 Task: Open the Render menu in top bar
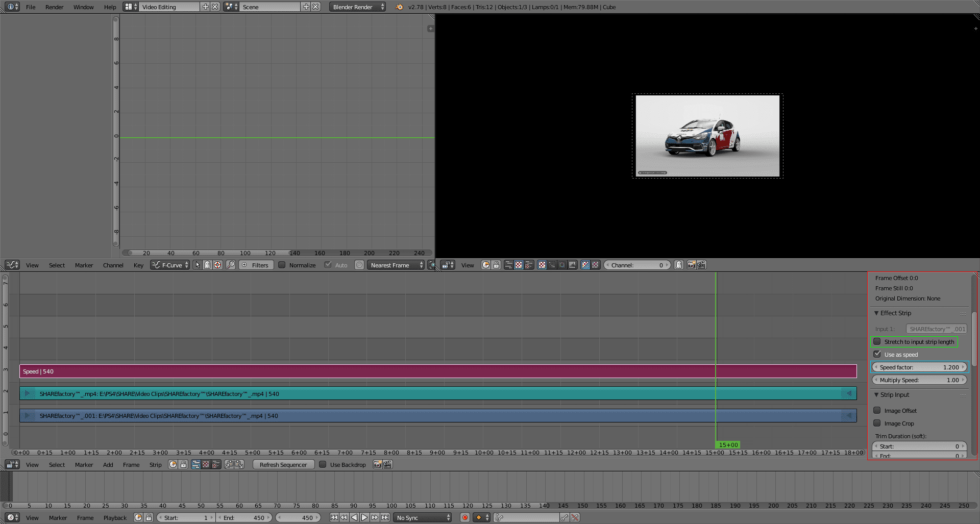pos(54,7)
